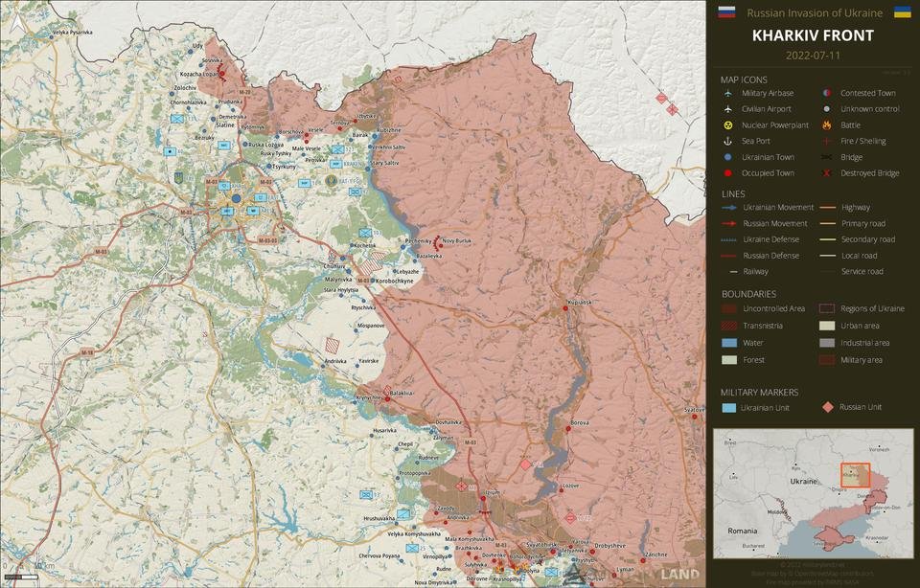Select the Forest color swatch in Boundaries
Screen dimensions: 920x588
(729, 360)
